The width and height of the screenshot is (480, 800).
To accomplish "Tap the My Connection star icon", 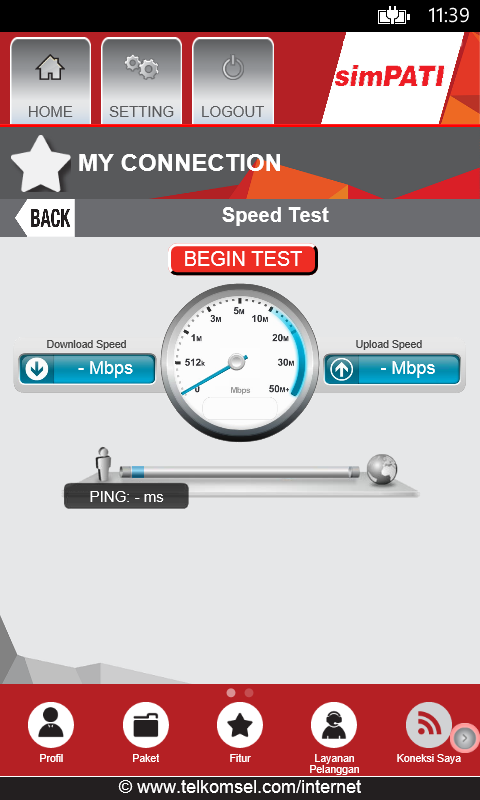I will [41, 163].
